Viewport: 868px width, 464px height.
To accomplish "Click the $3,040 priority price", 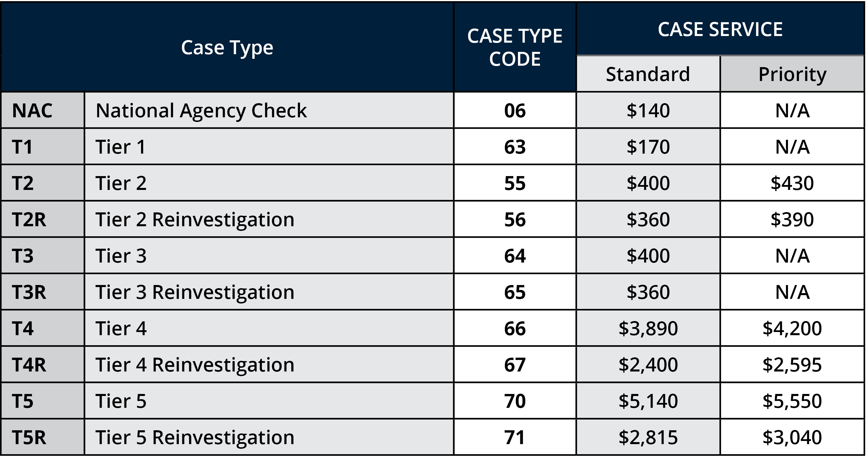I will coord(792,437).
